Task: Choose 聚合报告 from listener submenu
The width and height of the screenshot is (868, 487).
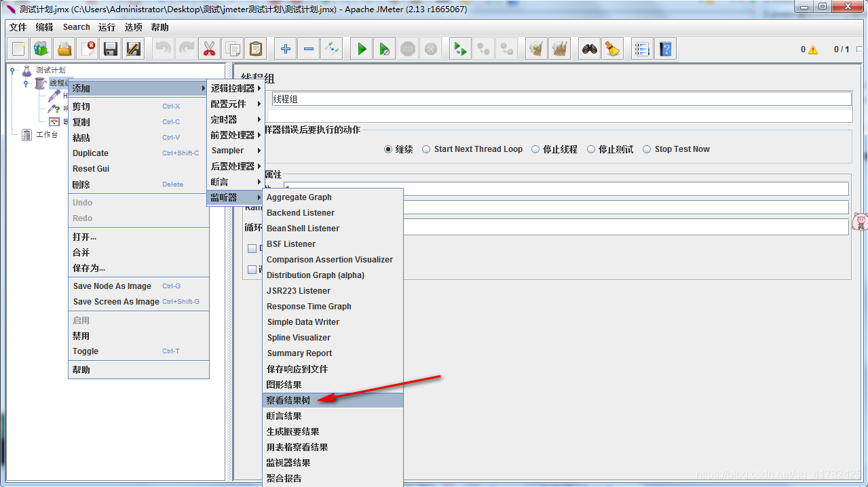Action: pyautogui.click(x=333, y=478)
